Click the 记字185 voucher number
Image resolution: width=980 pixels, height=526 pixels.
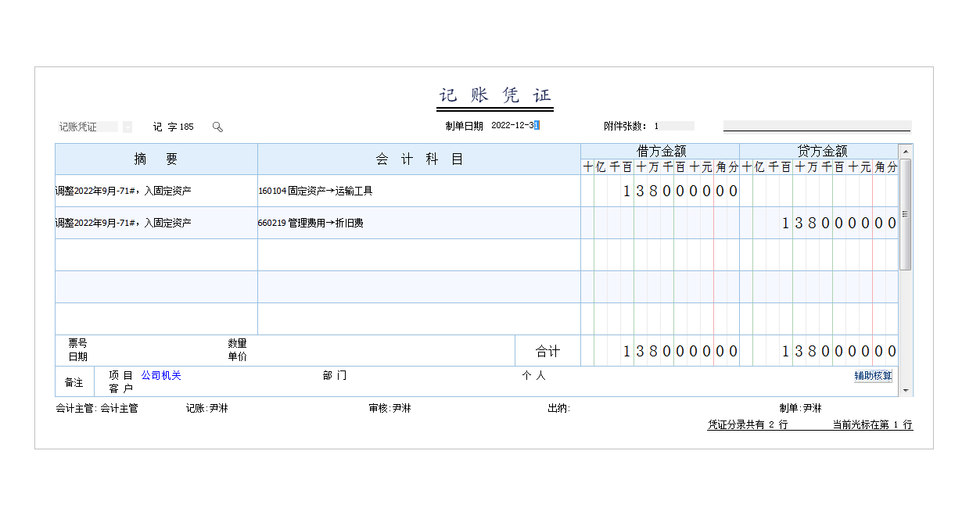(x=174, y=127)
